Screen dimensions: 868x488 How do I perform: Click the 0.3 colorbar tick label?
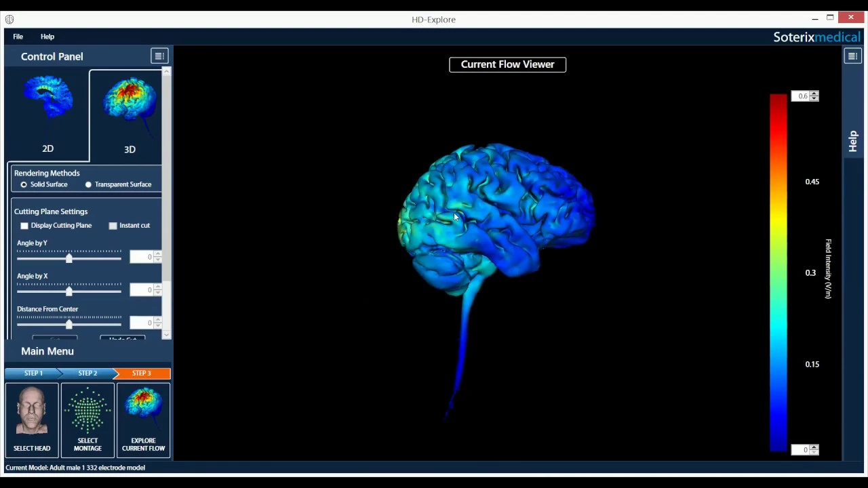[x=810, y=273]
